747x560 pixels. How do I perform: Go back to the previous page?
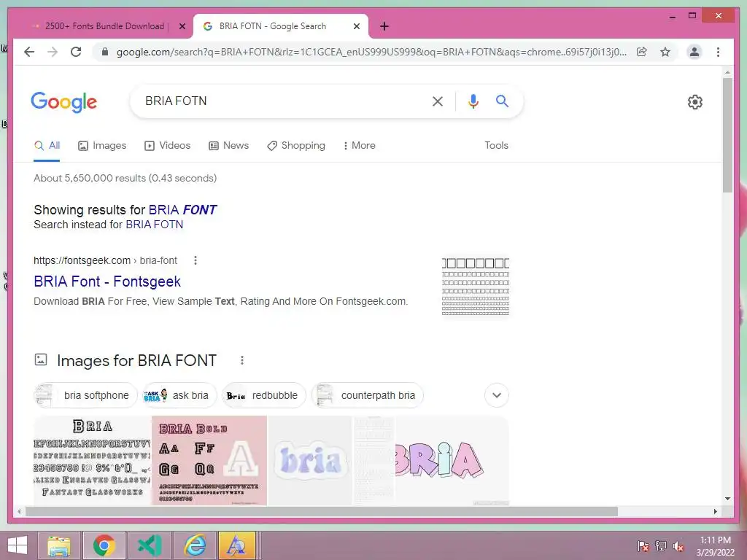click(x=29, y=52)
